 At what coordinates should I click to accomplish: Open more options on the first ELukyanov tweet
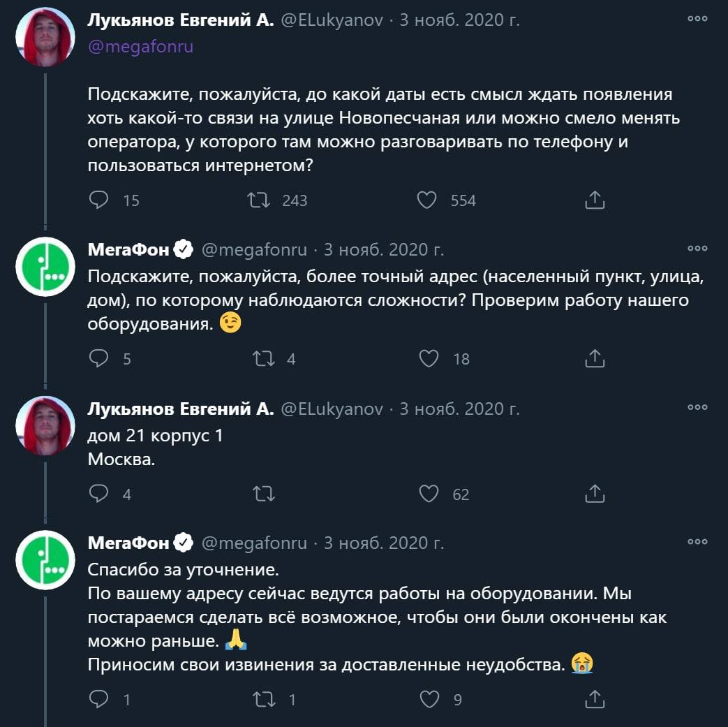[x=697, y=19]
